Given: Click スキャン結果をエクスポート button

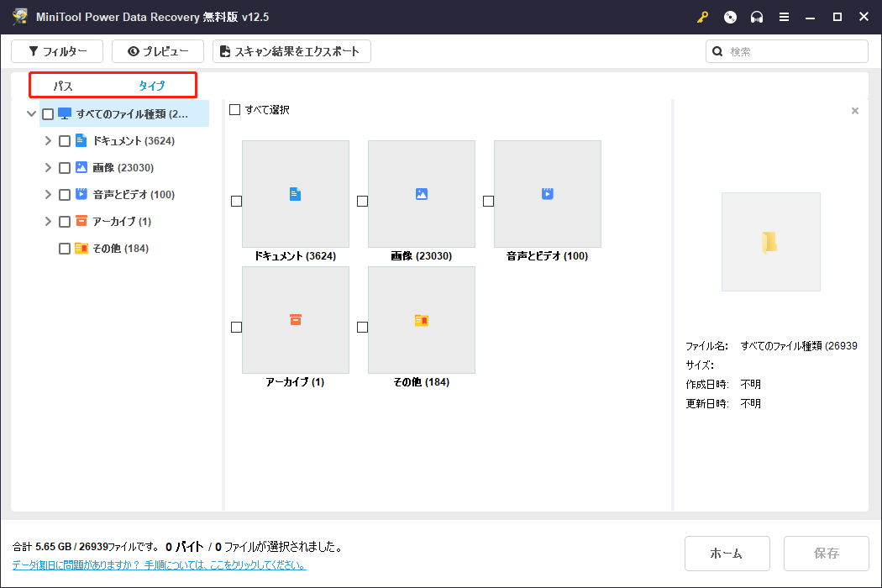Looking at the screenshot, I should (x=292, y=52).
